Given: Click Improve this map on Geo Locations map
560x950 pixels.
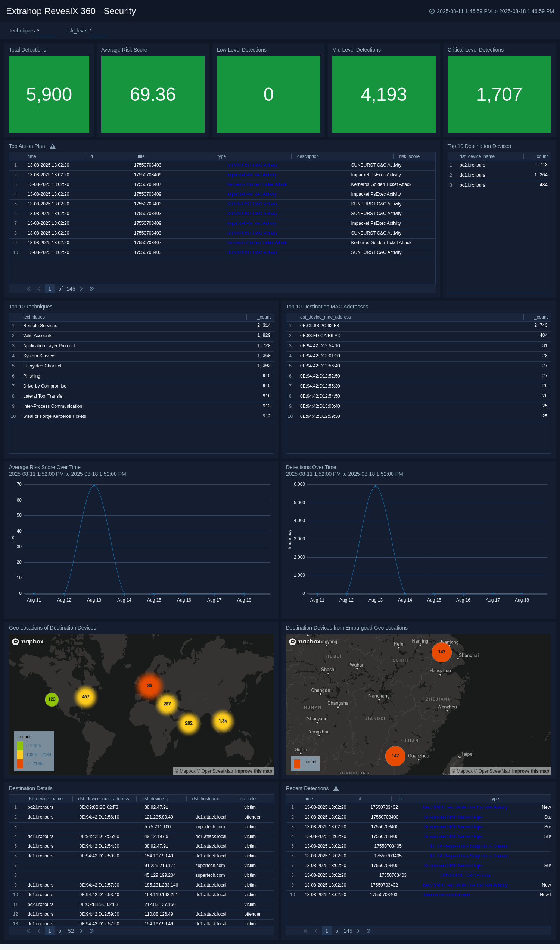Looking at the screenshot, I should coord(253,771).
